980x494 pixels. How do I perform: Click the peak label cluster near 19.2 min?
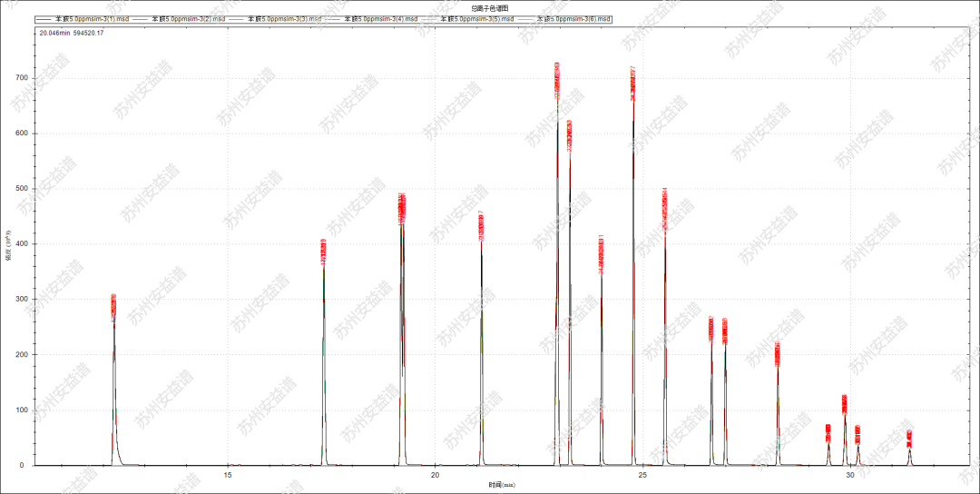click(401, 208)
